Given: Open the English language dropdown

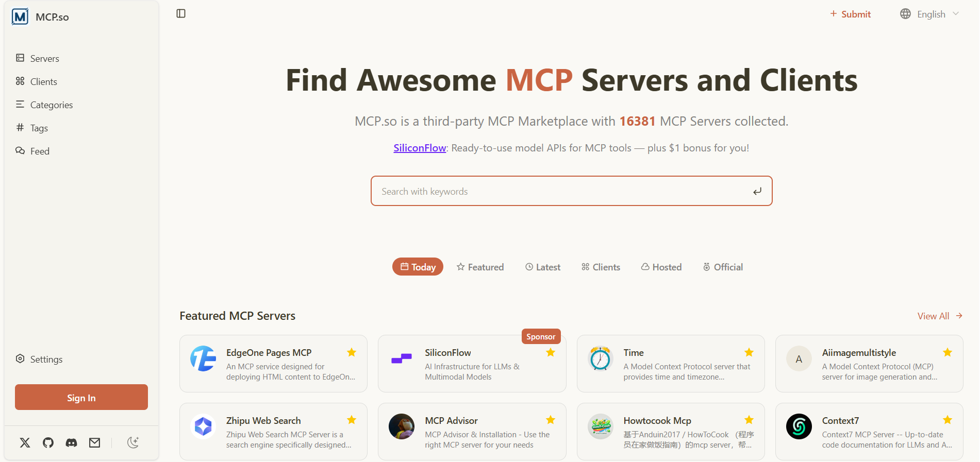Looking at the screenshot, I should [x=929, y=14].
